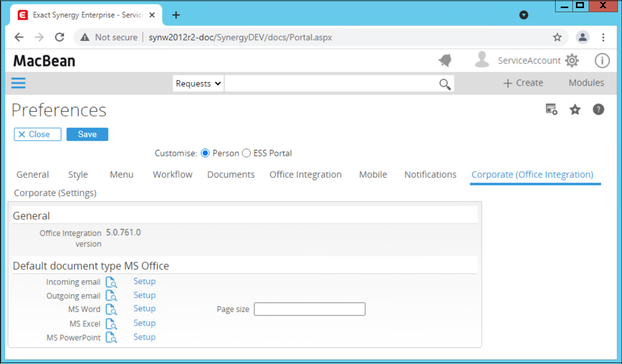Open a new browser tab
The height and width of the screenshot is (364, 622).
(176, 15)
